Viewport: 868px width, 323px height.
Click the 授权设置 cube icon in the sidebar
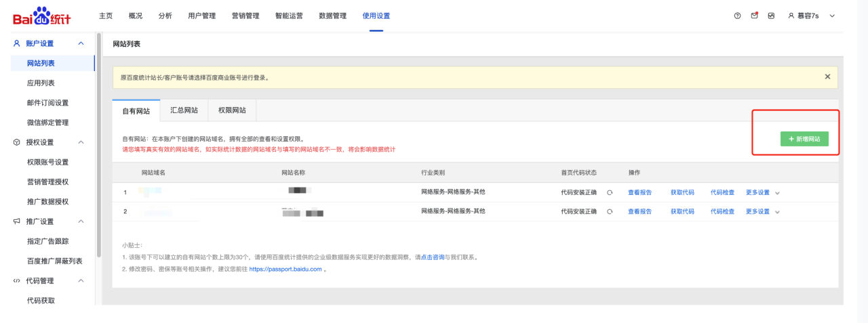tap(17, 142)
